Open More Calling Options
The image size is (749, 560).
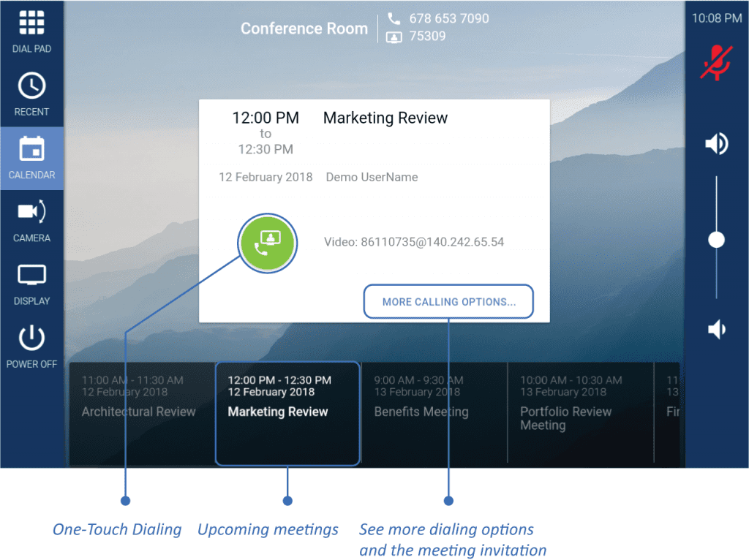448,301
